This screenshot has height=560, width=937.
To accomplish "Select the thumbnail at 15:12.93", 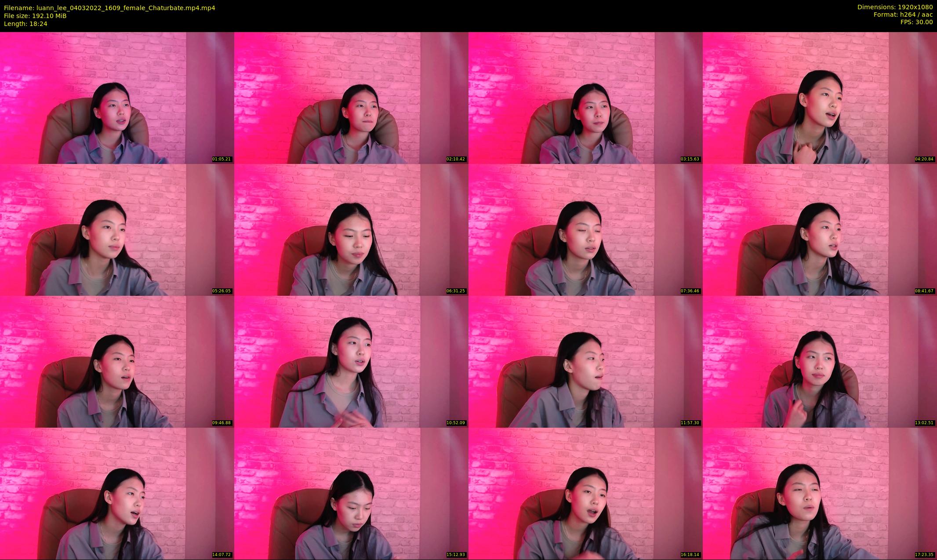I will pyautogui.click(x=351, y=493).
